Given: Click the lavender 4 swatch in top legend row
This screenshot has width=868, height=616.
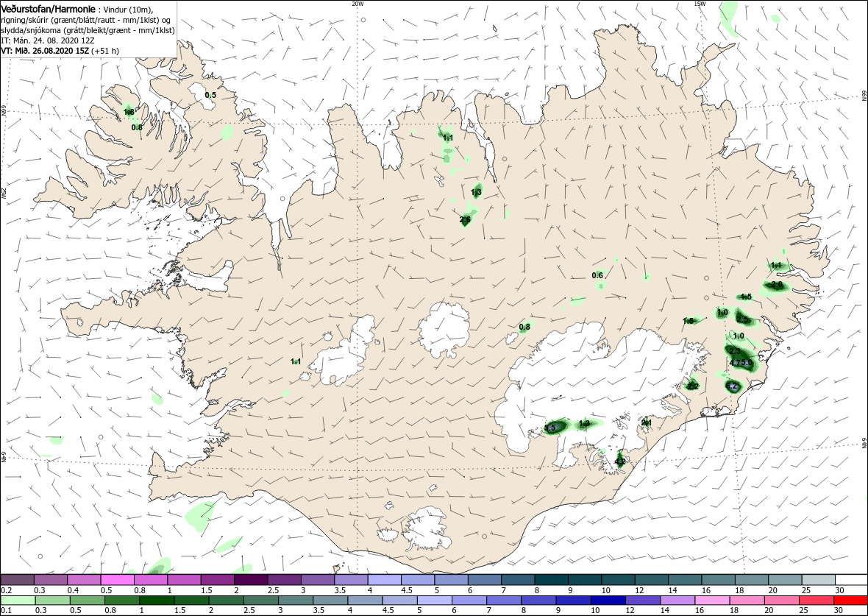Looking at the screenshot, I should [384, 579].
